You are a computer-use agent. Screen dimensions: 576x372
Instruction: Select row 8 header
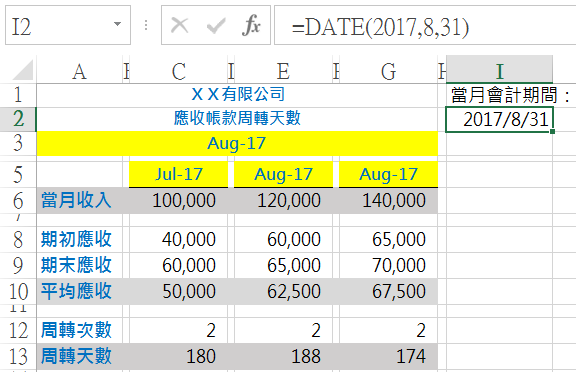pyautogui.click(x=18, y=239)
